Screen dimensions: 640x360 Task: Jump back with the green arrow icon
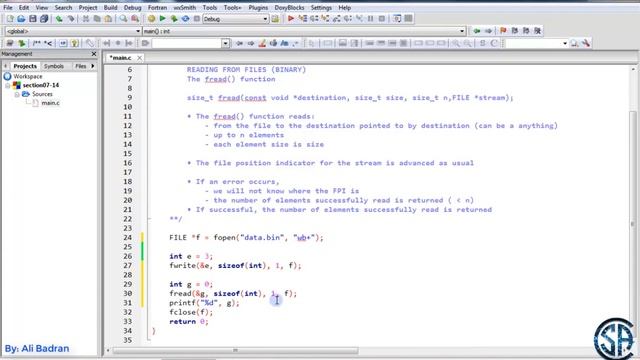(477, 31)
